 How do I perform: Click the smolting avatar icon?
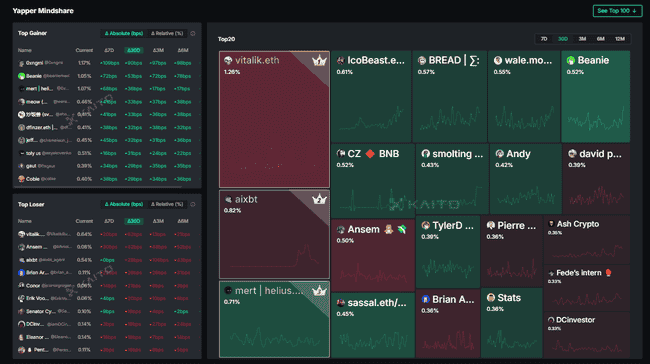pyautogui.click(x=425, y=154)
